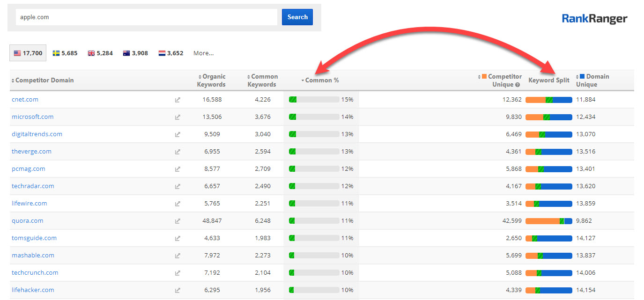Select the US flag 17,700 tab
The width and height of the screenshot is (644, 300).
(28, 53)
